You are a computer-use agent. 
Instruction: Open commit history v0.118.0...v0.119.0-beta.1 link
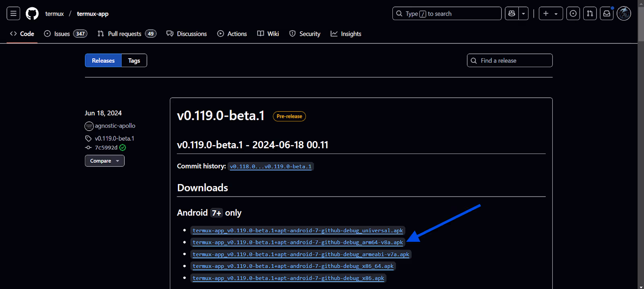[x=271, y=166]
